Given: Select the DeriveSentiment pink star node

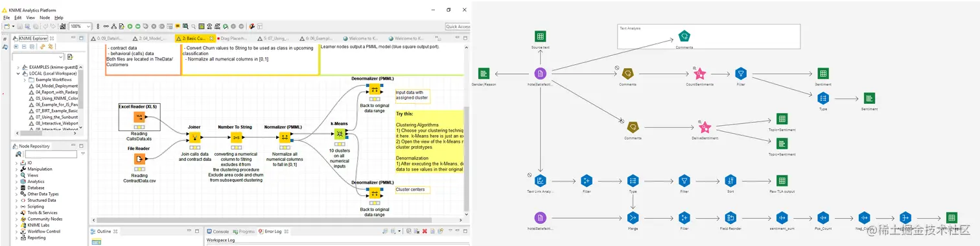Looking at the screenshot, I should (706, 128).
